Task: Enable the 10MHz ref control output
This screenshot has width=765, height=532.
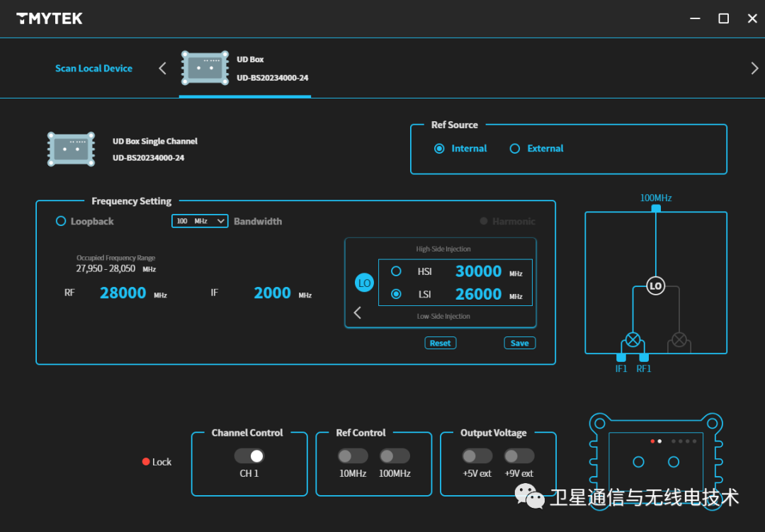Action: [353, 455]
